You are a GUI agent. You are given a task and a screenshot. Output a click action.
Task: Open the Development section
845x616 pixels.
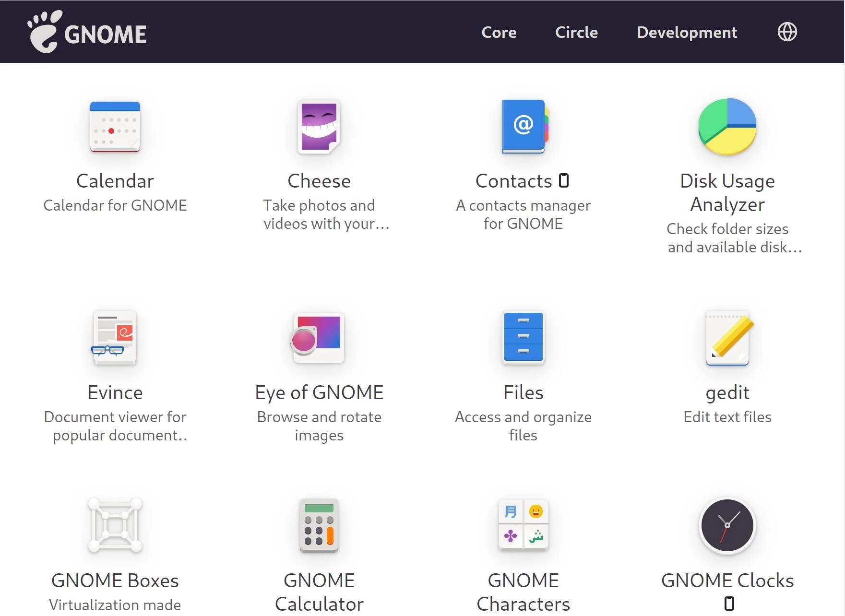687,32
